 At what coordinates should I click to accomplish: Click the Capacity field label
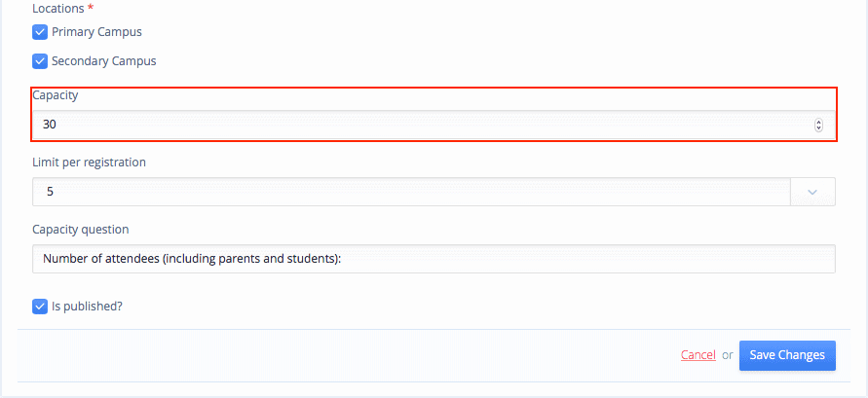(x=56, y=95)
